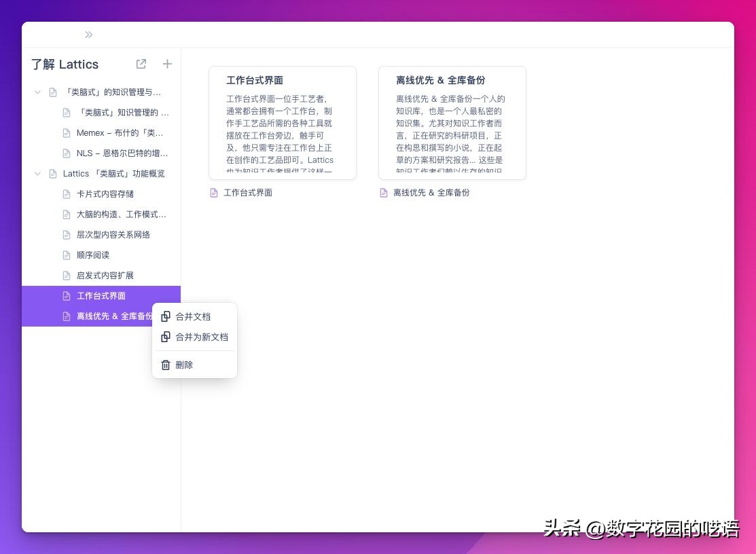Image resolution: width=756 pixels, height=554 pixels.
Task: Open the Memex – 布什的「类 document
Action: 120,133
